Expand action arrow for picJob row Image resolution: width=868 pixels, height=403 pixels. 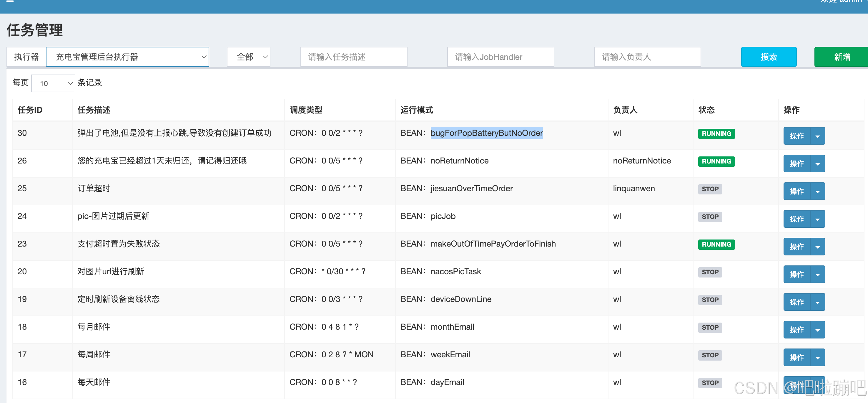coord(817,219)
